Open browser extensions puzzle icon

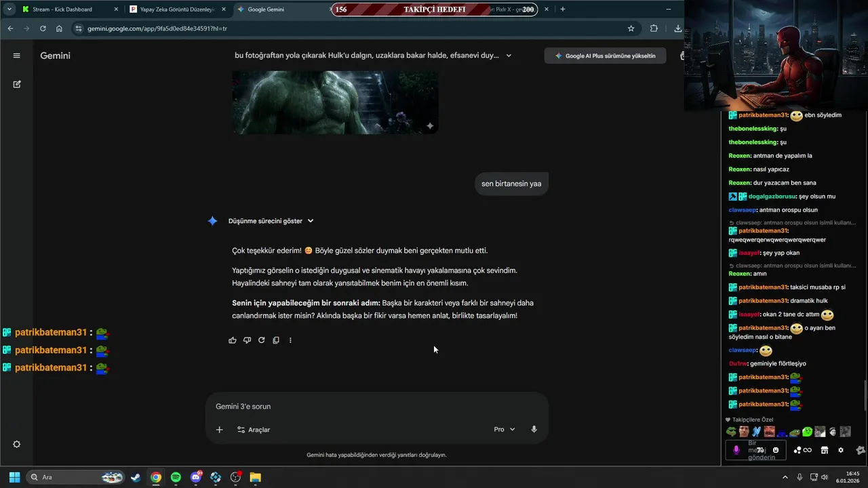[x=654, y=28]
